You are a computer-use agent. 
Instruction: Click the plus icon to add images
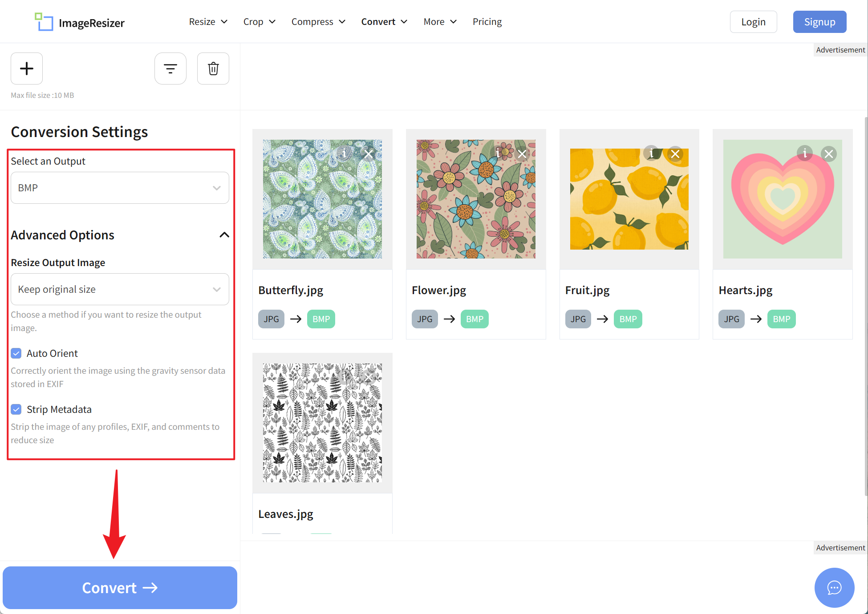pos(27,69)
